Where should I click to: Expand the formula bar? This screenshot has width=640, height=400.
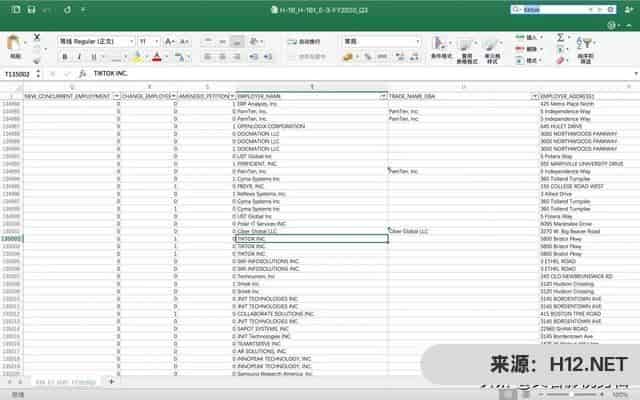636,73
